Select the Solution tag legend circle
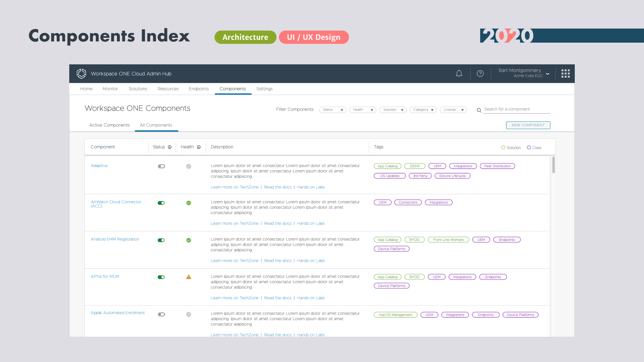This screenshot has width=644, height=362. coord(503,148)
